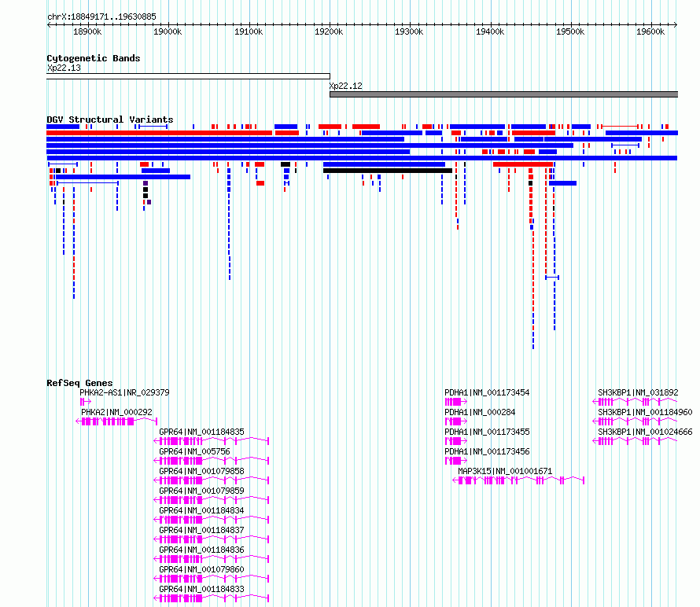Click the 19300k ruler tick label

[409, 31]
